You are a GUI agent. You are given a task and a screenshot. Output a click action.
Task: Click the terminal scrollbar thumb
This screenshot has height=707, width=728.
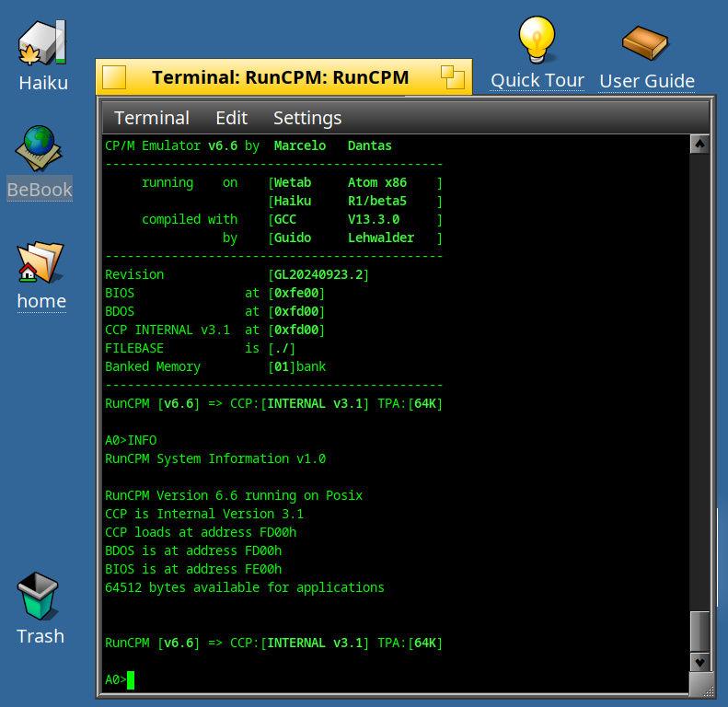coord(699,632)
